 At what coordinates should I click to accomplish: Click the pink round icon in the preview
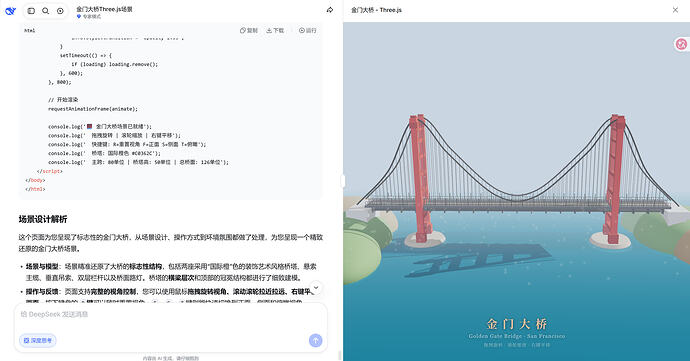tap(681, 44)
